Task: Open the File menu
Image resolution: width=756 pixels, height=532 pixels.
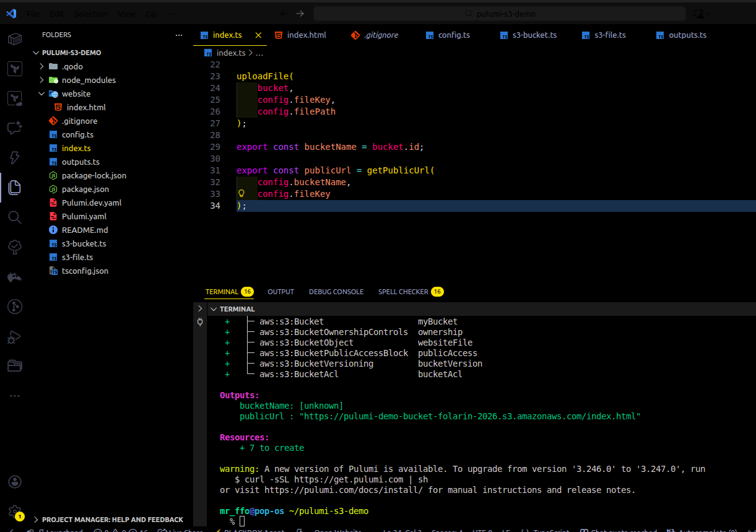Action: pyautogui.click(x=33, y=14)
